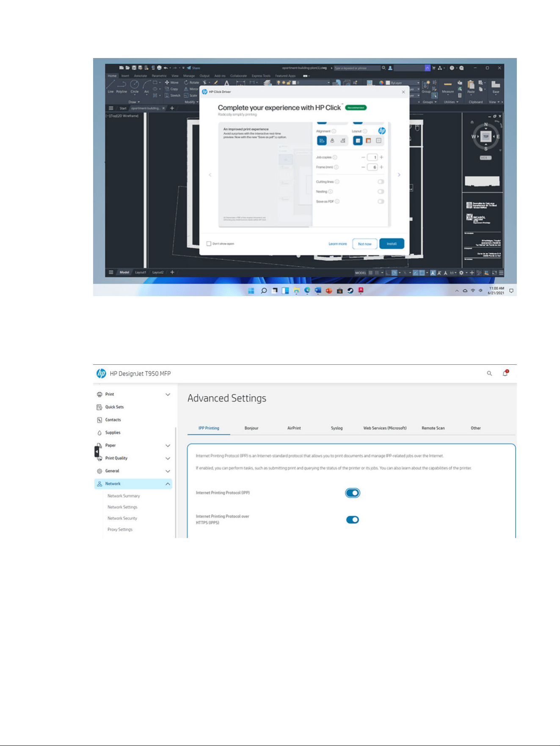560x746 pixels.
Task: Toggle Save as PDF switch in HP Click preview
Action: 381,201
